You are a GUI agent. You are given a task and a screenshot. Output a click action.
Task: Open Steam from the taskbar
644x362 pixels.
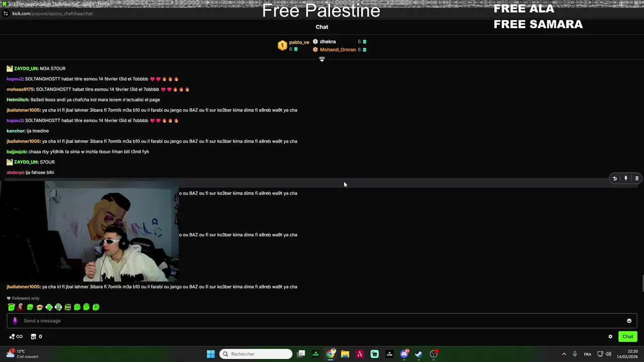[x=419, y=354]
